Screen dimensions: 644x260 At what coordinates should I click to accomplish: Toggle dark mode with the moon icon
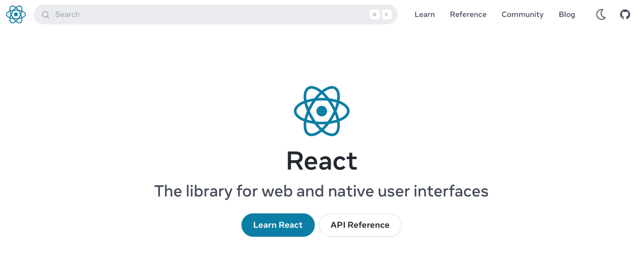point(601,14)
